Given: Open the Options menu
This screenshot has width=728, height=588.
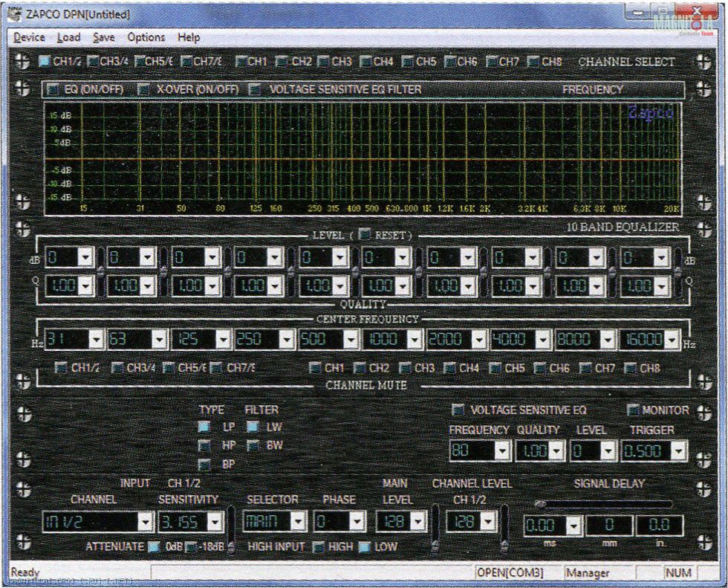Looking at the screenshot, I should 146,37.
